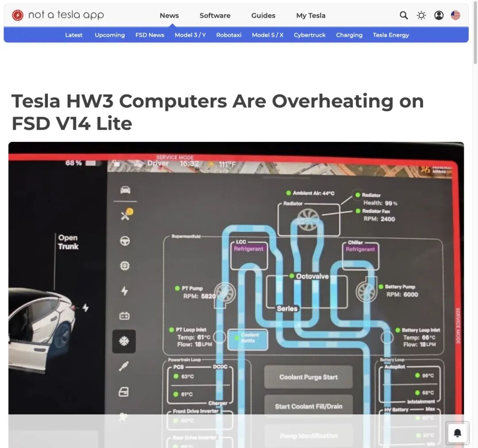Viewport: 478px width, 448px height.
Task: Click the Radiator Health: 99 % value
Action: pos(380,203)
